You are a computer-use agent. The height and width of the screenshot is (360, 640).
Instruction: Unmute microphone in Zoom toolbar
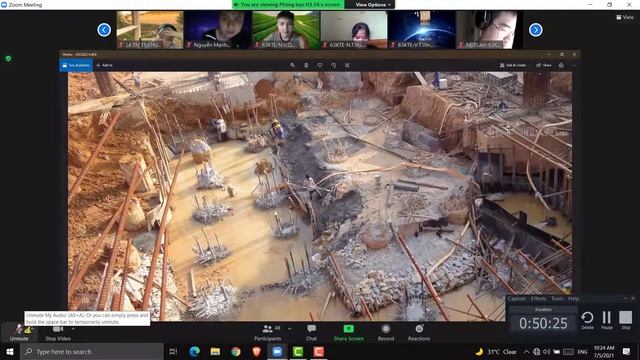pos(19,333)
